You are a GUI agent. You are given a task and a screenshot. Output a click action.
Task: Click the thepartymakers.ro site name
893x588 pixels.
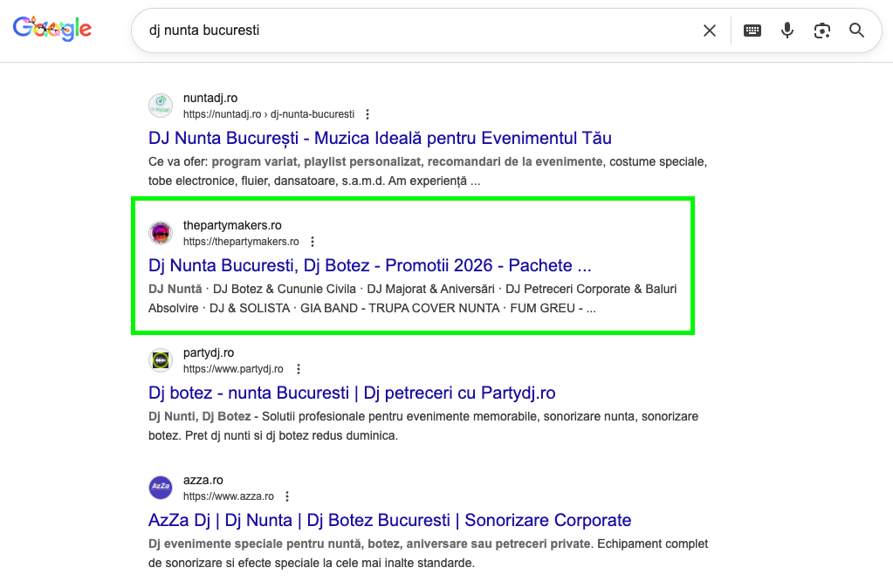[232, 225]
